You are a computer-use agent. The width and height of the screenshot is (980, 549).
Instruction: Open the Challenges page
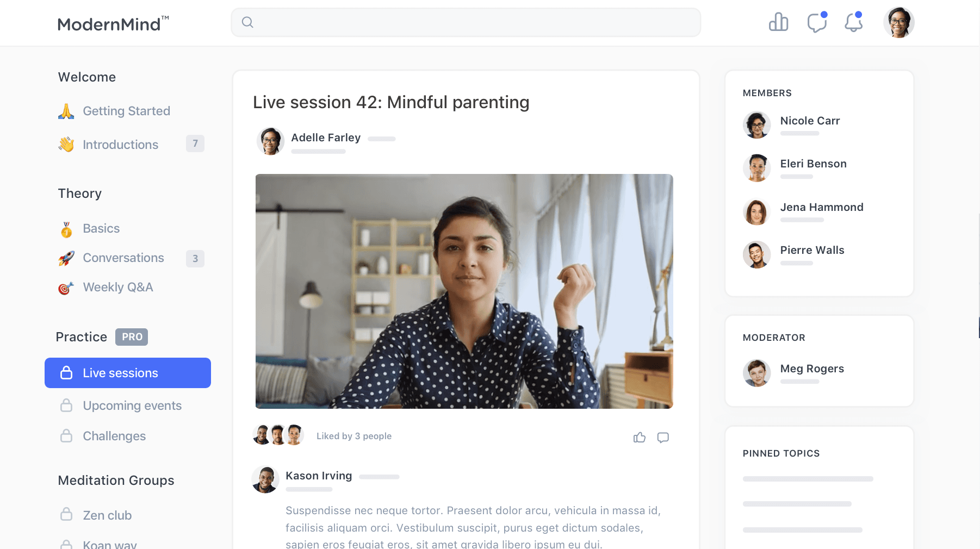coord(114,436)
